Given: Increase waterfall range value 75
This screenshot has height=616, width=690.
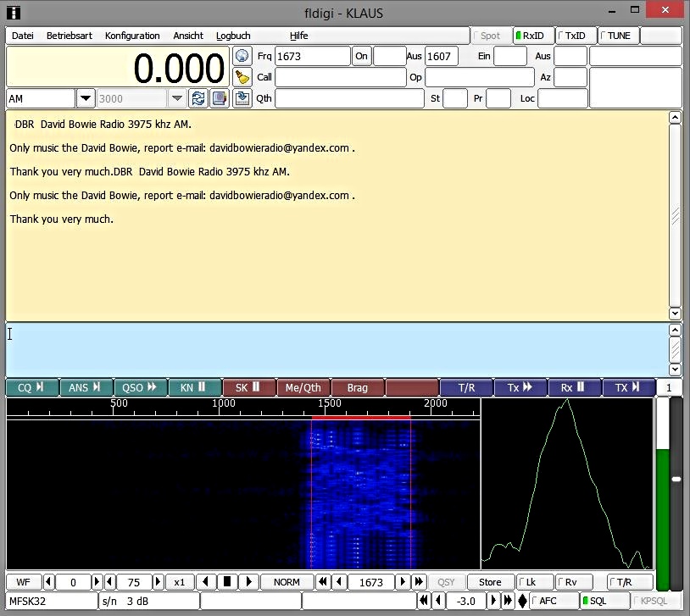Looking at the screenshot, I should click(158, 581).
